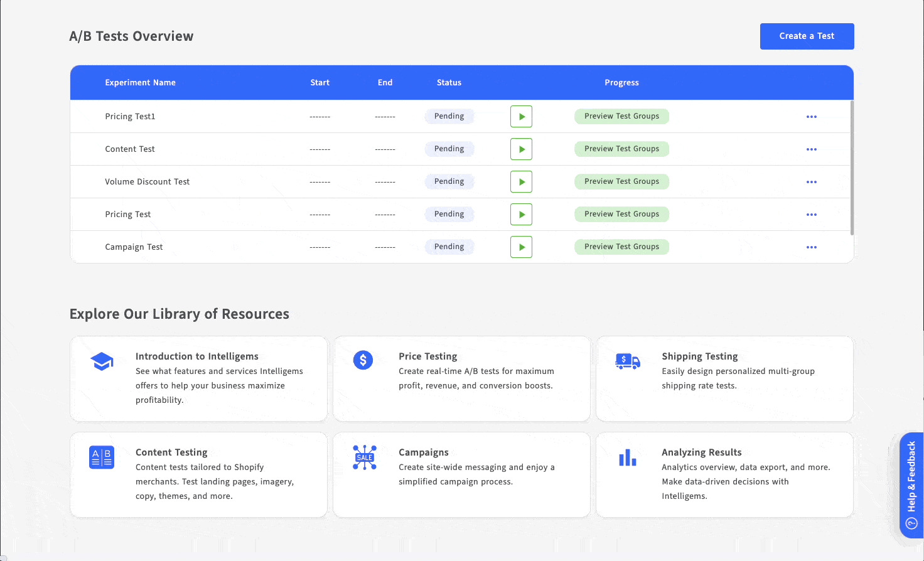Click the Pending status chip for Pricing Test

point(449,214)
